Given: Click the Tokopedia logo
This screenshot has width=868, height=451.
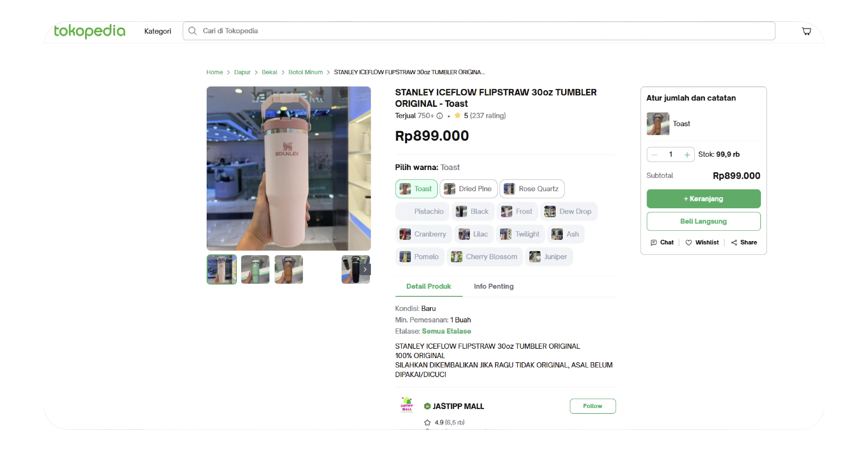Looking at the screenshot, I should pos(90,31).
